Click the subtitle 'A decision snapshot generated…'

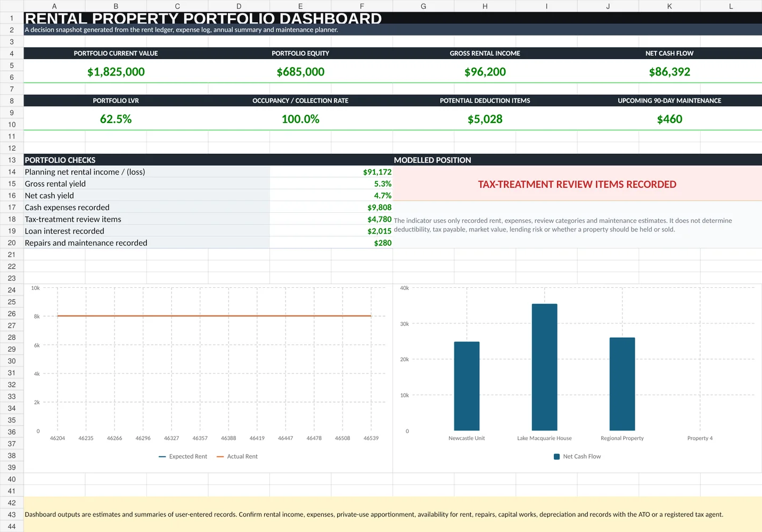coord(181,30)
